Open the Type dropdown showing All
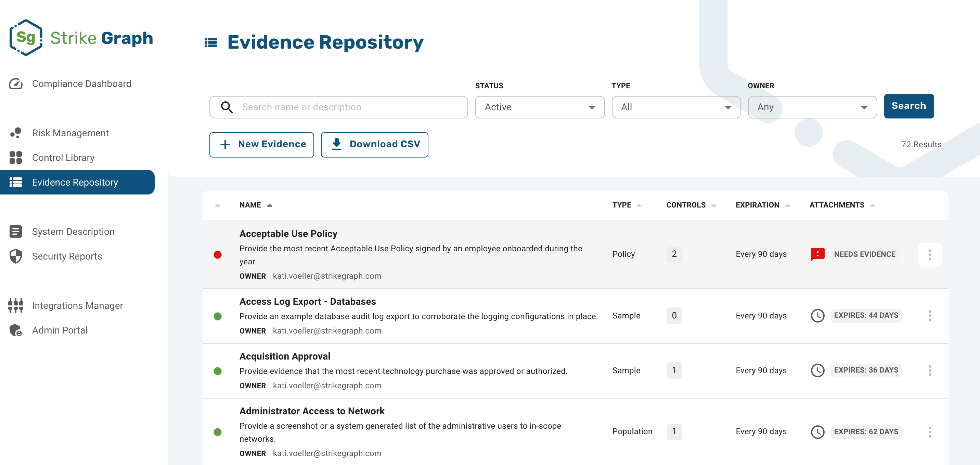This screenshot has width=980, height=465. pos(676,108)
